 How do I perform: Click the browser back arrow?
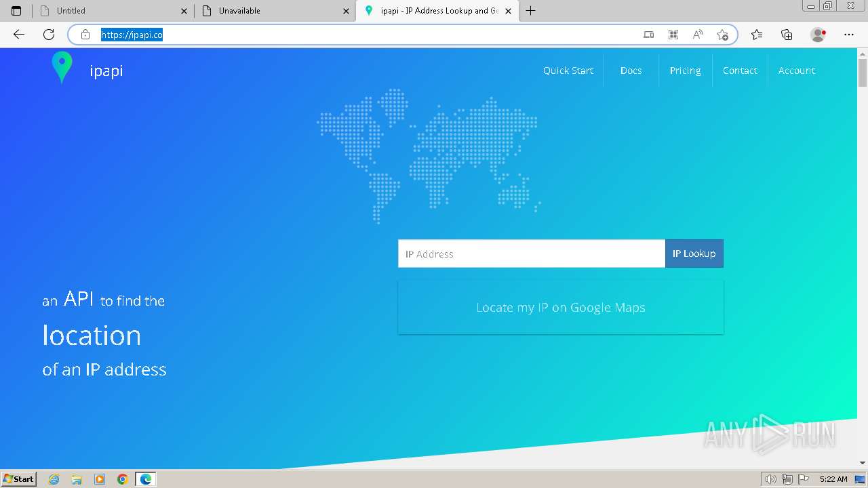point(19,35)
